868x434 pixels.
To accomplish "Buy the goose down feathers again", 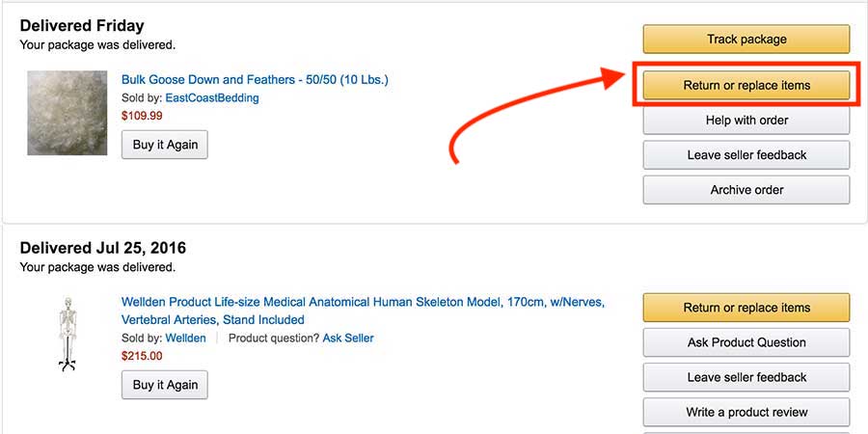I will pos(164,144).
